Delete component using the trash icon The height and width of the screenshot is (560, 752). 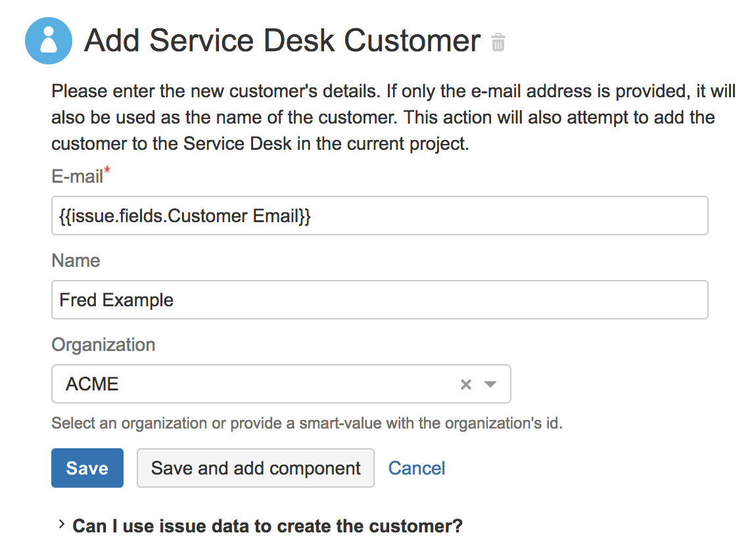coord(498,43)
